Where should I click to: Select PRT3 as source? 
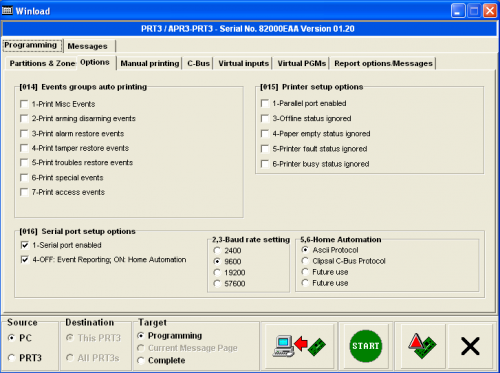coord(12,358)
